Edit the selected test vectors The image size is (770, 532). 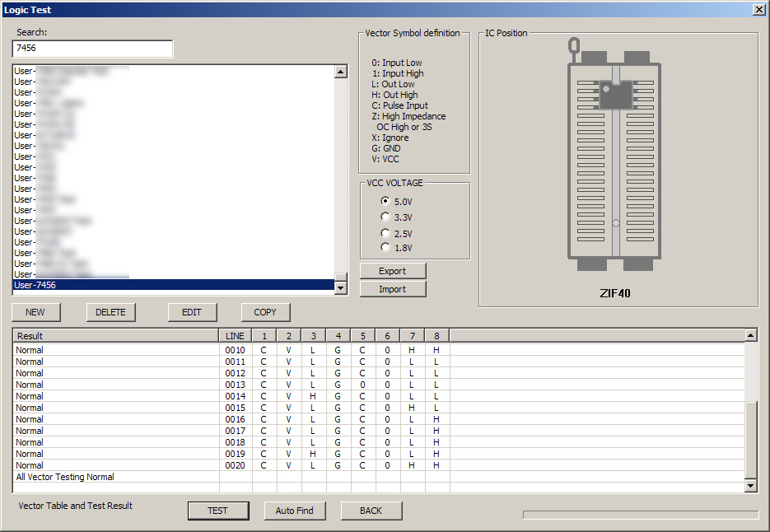(x=191, y=312)
